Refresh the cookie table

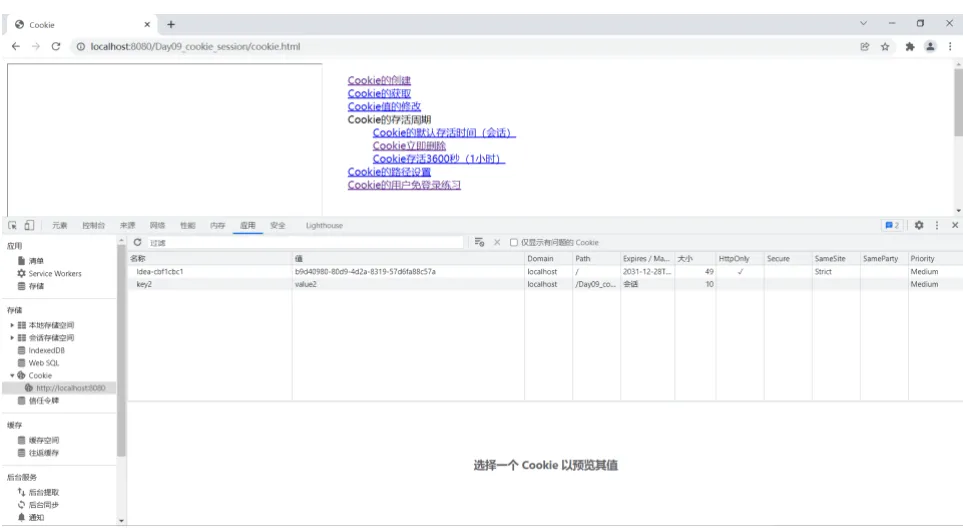tap(138, 242)
